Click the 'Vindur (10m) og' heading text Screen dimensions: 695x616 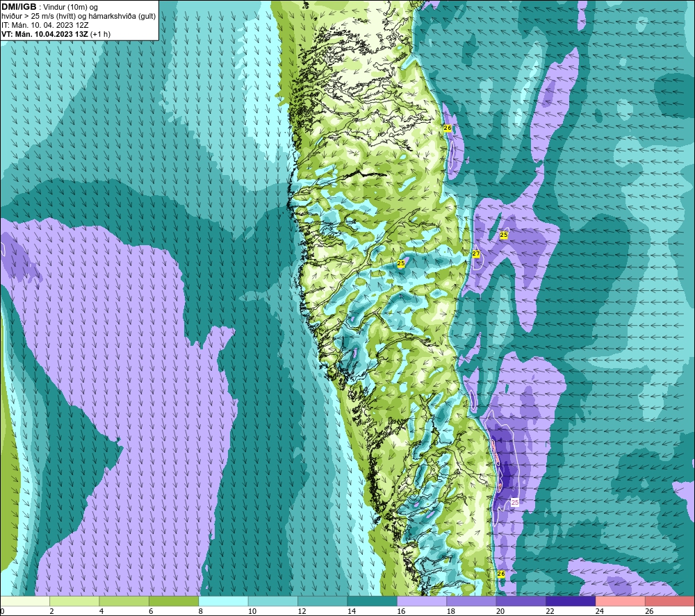pos(70,7)
